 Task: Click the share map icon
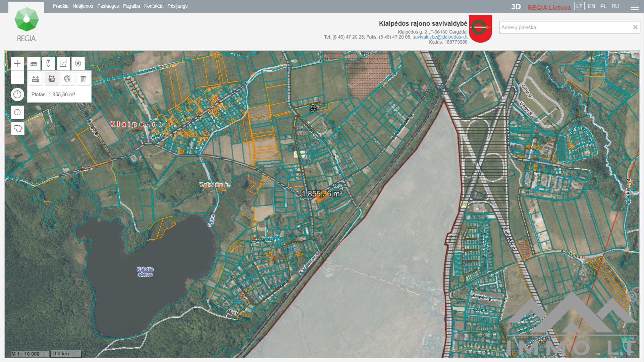coord(63,64)
